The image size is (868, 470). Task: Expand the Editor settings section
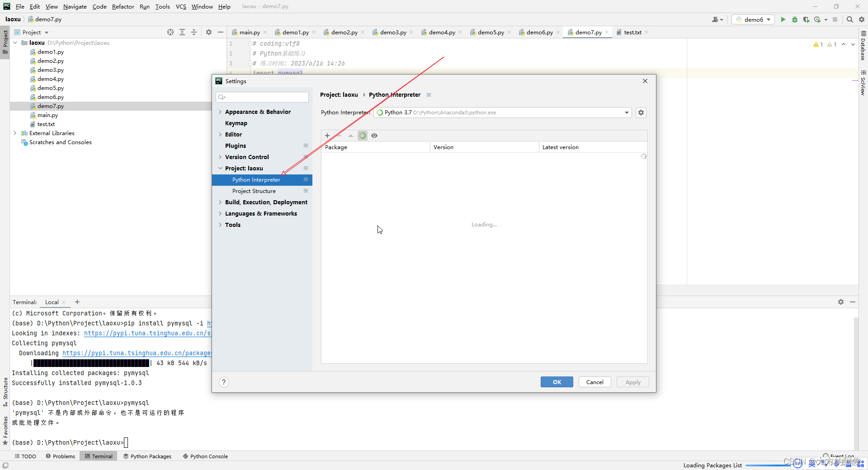(220, 135)
